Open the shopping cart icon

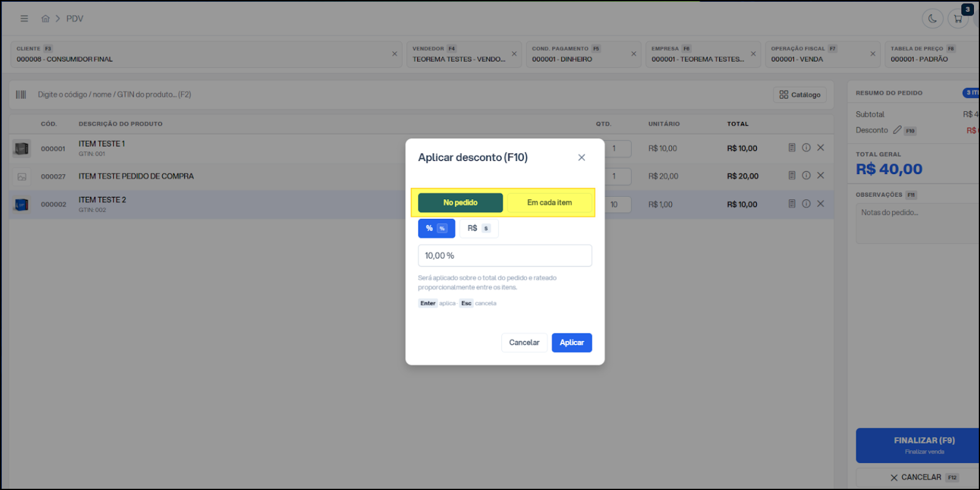(958, 19)
